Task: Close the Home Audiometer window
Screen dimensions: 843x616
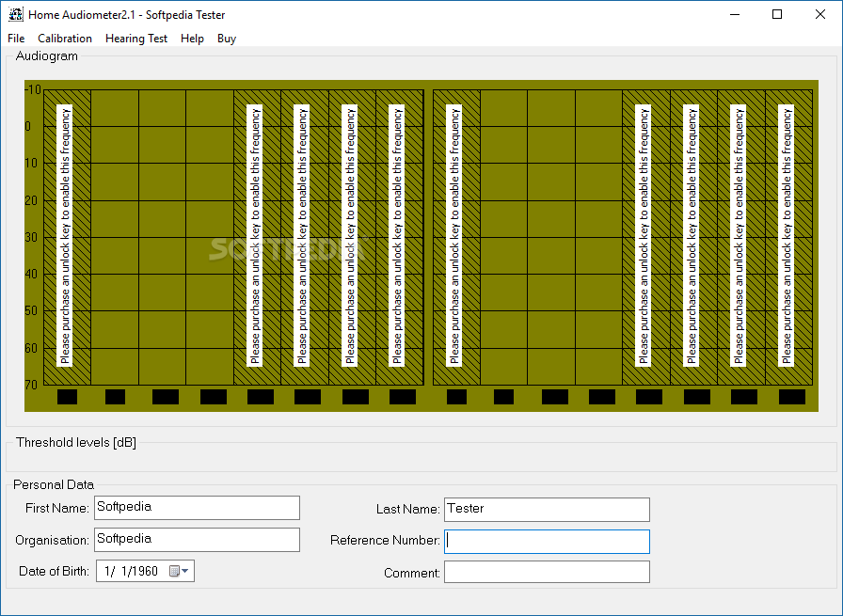Action: pyautogui.click(x=819, y=14)
